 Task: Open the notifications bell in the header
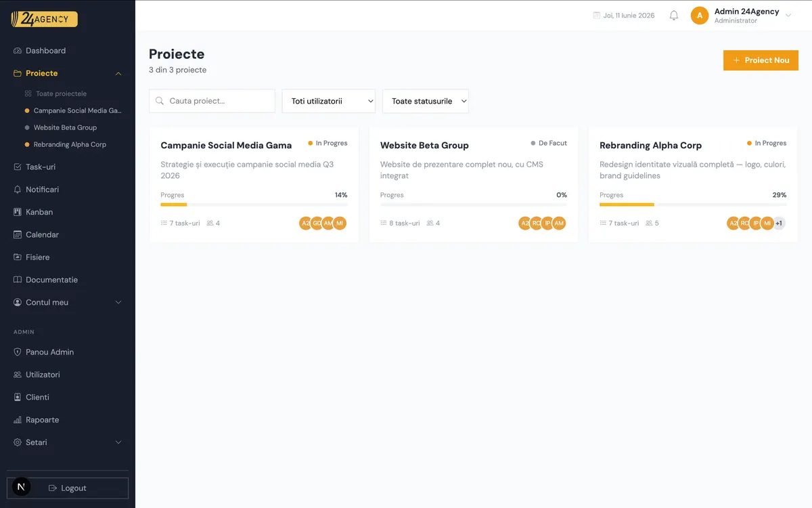(673, 16)
